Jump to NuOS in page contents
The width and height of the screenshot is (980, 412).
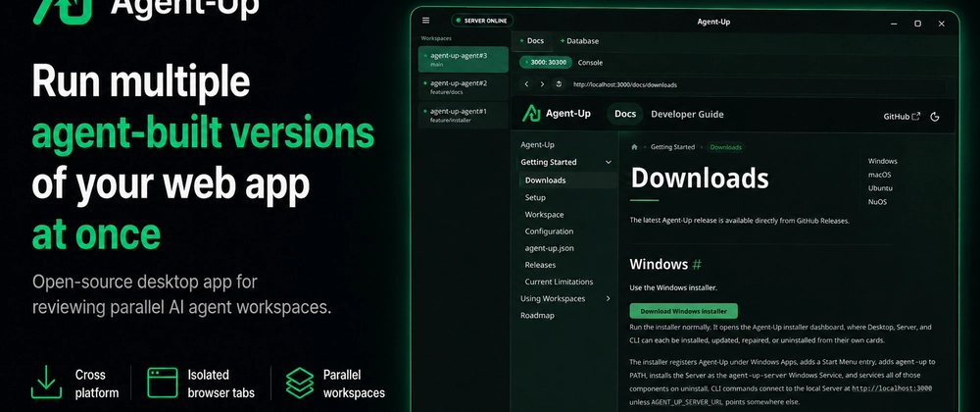[x=877, y=202]
